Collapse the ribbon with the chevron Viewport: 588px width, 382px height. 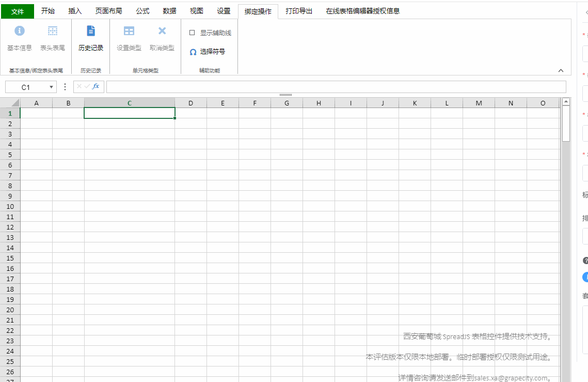pyautogui.click(x=561, y=70)
